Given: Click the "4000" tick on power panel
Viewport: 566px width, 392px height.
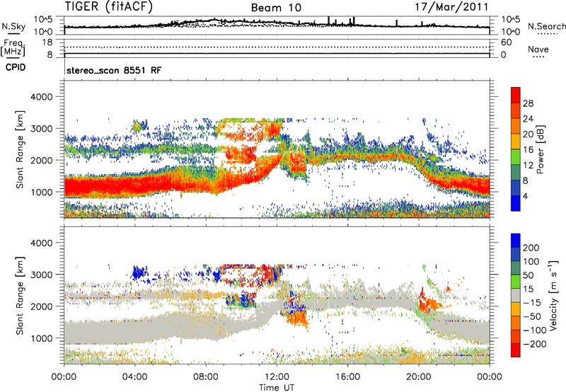Looking at the screenshot, I should click(41, 97).
